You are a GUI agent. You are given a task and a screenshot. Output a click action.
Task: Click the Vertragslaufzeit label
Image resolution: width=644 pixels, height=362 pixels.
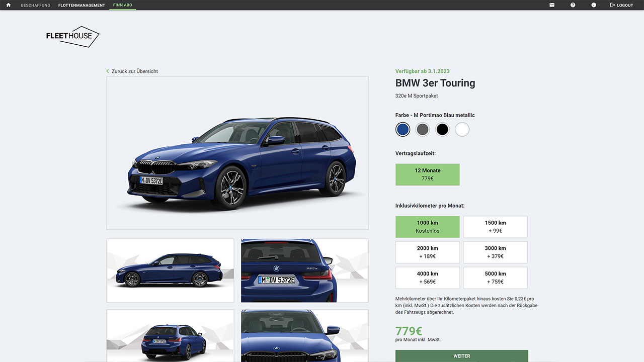pyautogui.click(x=416, y=153)
